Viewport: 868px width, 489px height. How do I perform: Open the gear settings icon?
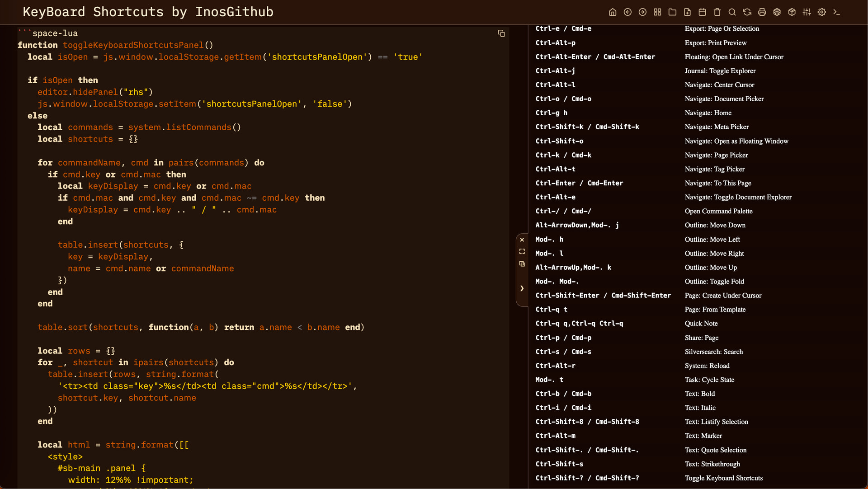(821, 12)
